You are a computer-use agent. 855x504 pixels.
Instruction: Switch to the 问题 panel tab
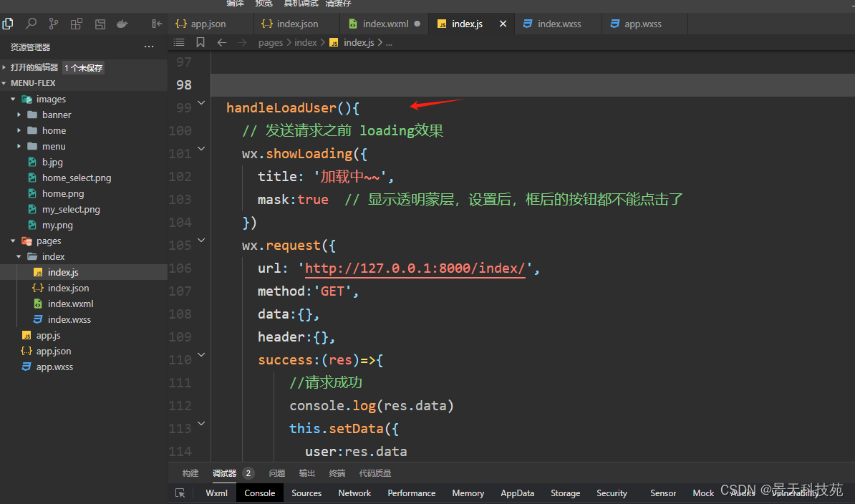[x=277, y=473]
